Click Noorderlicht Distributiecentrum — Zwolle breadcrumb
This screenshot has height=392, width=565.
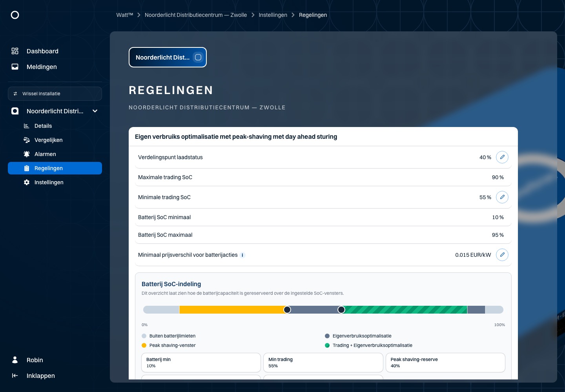point(196,15)
